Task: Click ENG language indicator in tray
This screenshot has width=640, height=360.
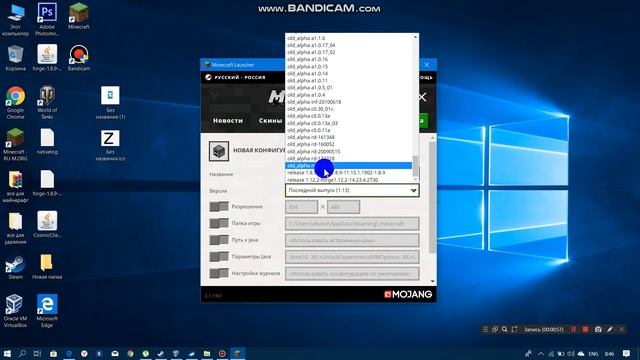Action: (x=593, y=353)
